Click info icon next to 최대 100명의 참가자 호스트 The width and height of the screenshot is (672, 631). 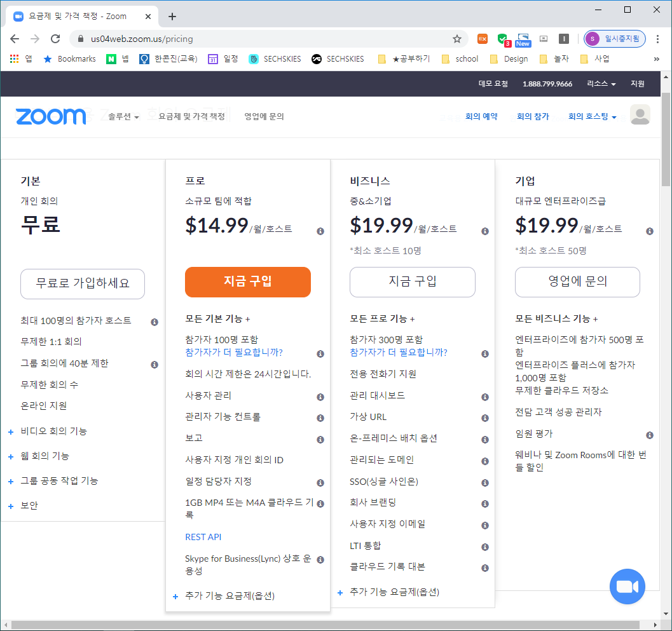click(x=154, y=322)
